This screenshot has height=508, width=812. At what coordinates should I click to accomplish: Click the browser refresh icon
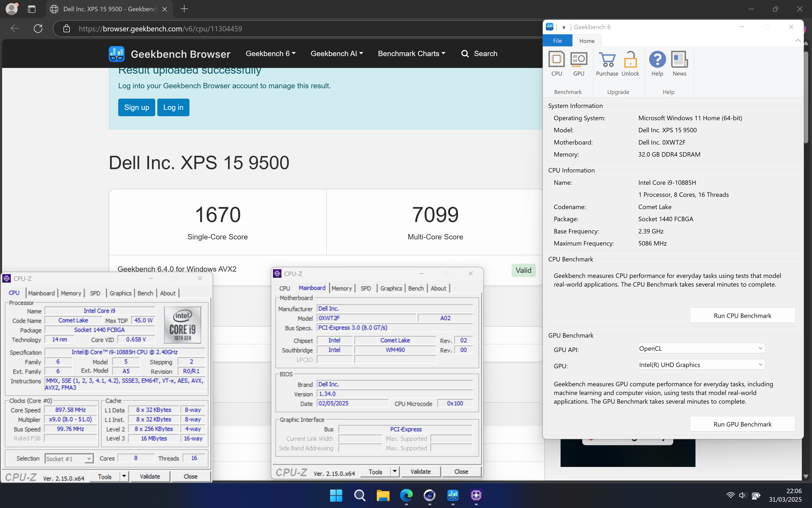pyautogui.click(x=38, y=29)
